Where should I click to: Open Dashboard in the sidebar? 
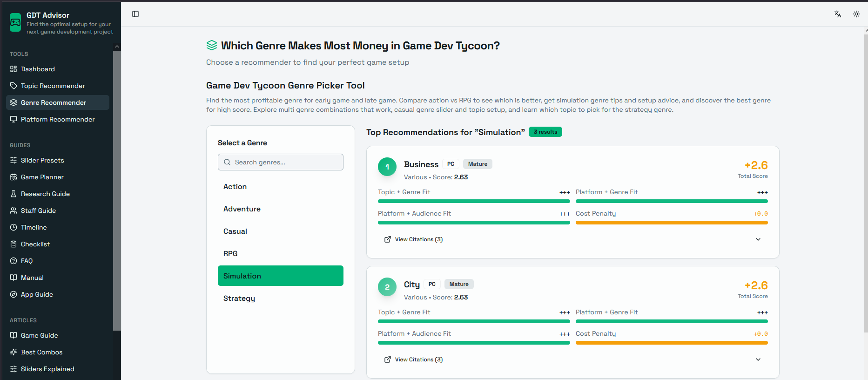click(58, 69)
